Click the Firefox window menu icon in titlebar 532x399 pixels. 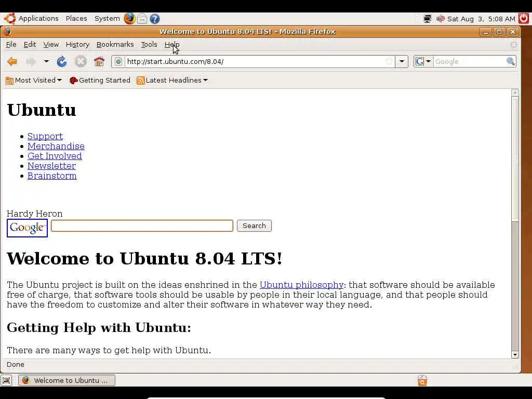(7, 32)
